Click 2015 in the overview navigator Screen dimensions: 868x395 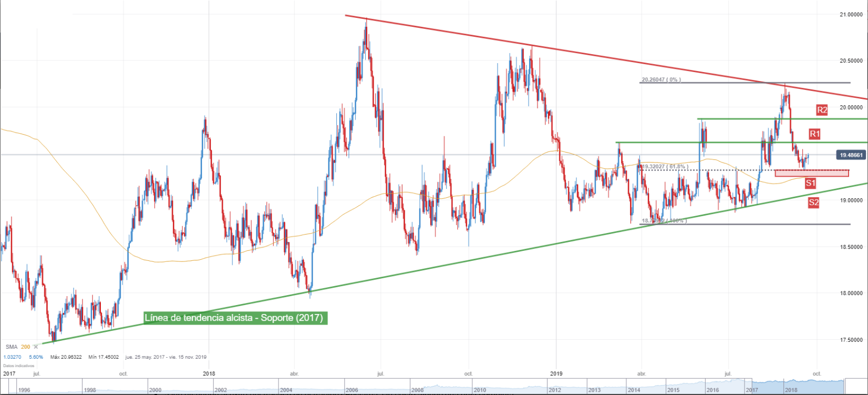[x=674, y=390]
